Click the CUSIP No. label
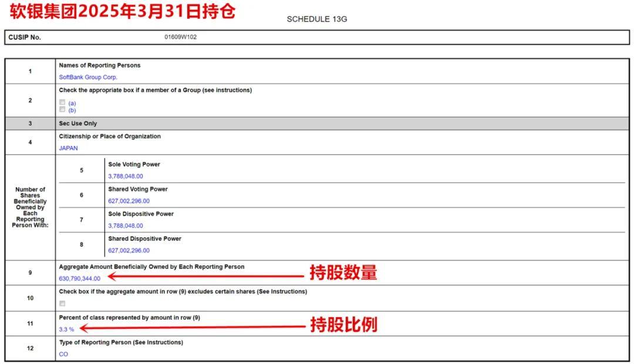The width and height of the screenshot is (634, 364). [x=25, y=37]
